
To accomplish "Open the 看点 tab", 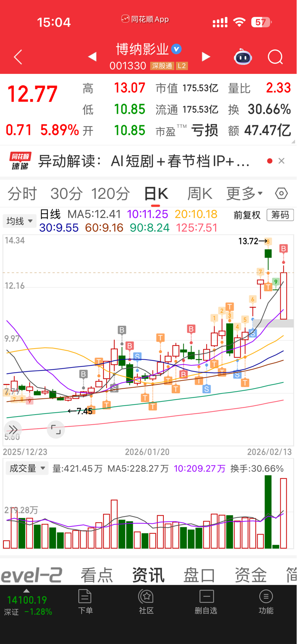I will click(x=97, y=575).
